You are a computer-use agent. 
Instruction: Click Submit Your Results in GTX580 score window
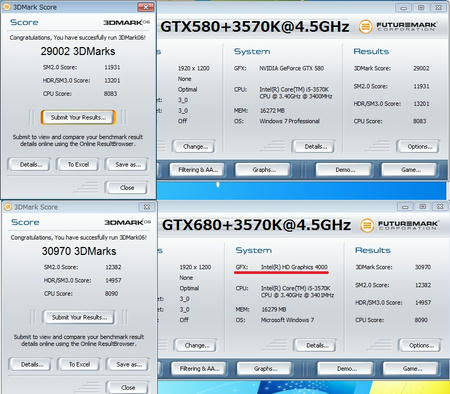[x=78, y=117]
